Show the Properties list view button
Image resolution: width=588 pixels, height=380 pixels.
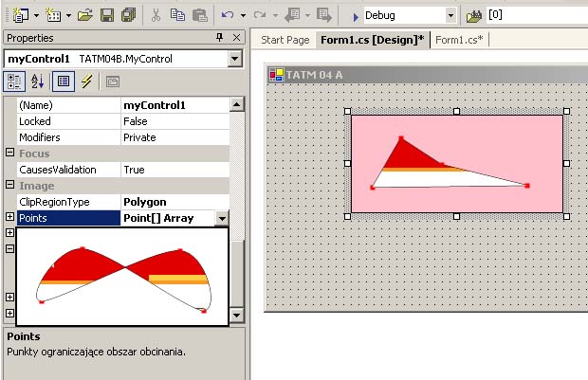point(64,81)
